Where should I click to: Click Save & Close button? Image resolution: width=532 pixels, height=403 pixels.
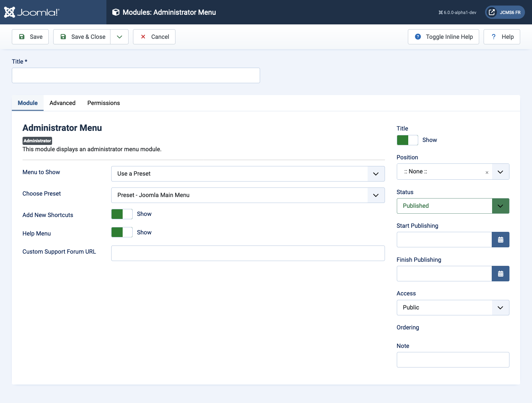(82, 37)
